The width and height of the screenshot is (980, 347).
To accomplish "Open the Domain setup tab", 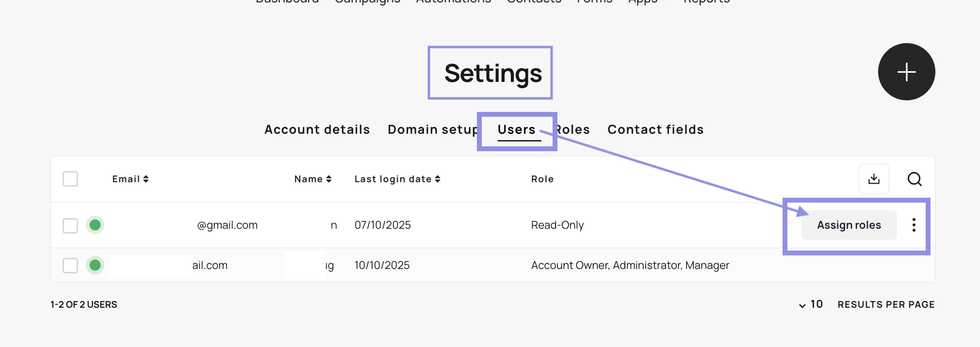I will coord(432,129).
